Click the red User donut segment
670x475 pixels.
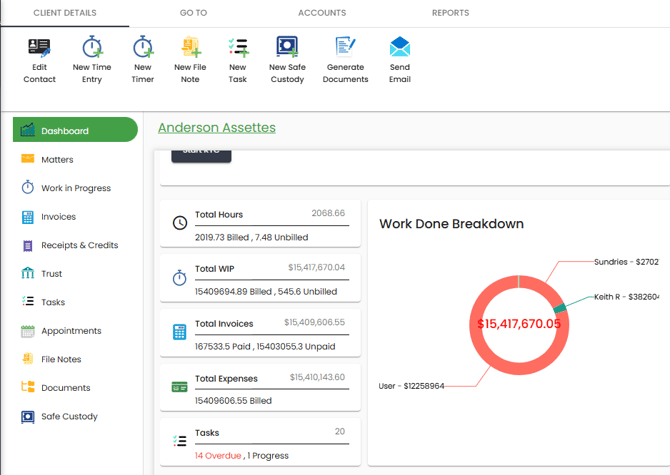pos(478,350)
